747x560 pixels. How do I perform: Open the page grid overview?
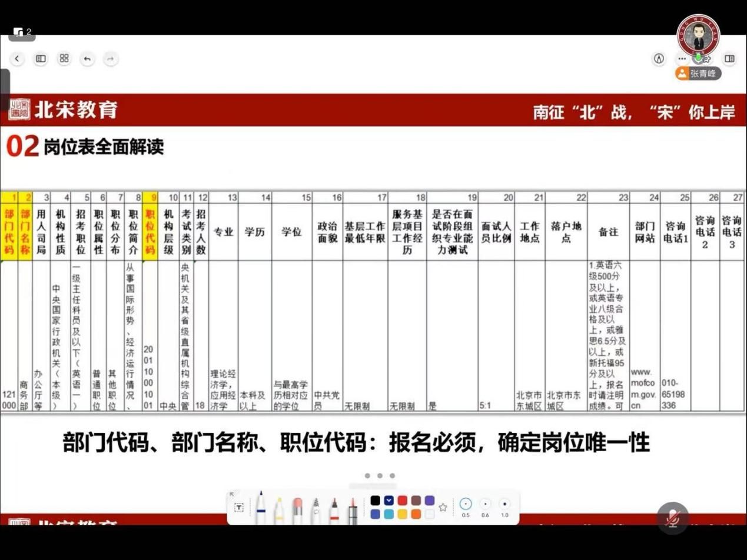pyautogui.click(x=64, y=58)
